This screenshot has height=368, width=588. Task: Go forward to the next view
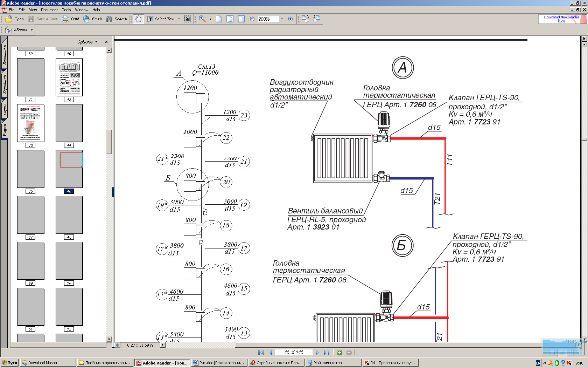pos(349,353)
